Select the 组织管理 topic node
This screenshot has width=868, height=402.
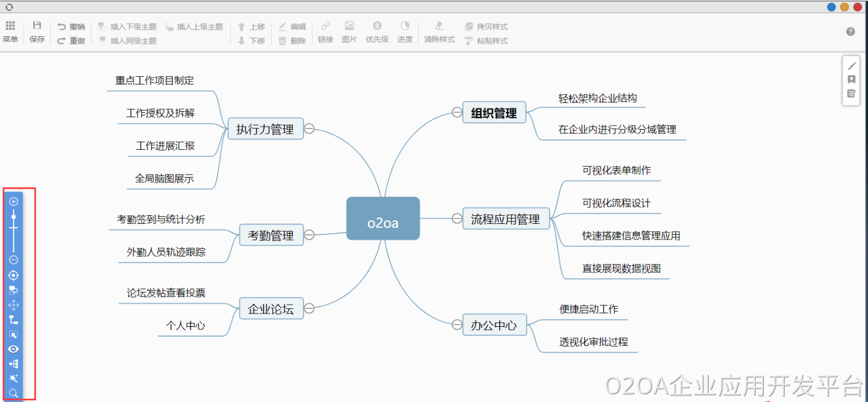(x=494, y=113)
